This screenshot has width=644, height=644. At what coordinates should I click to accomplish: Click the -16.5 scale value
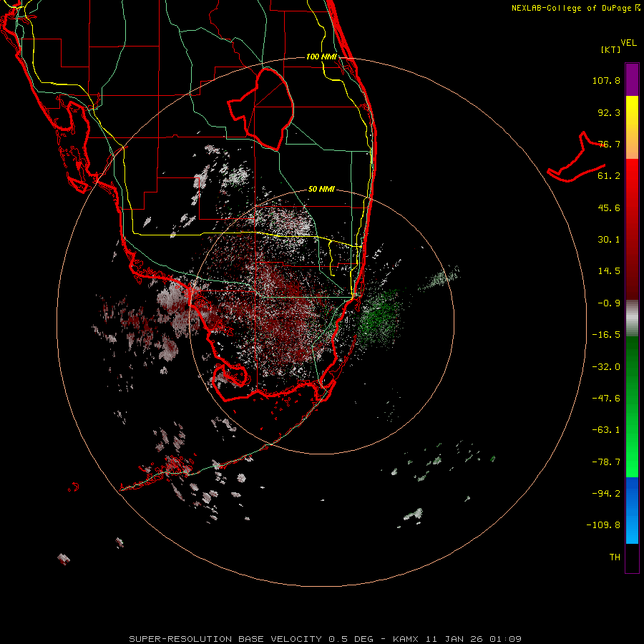606,335
